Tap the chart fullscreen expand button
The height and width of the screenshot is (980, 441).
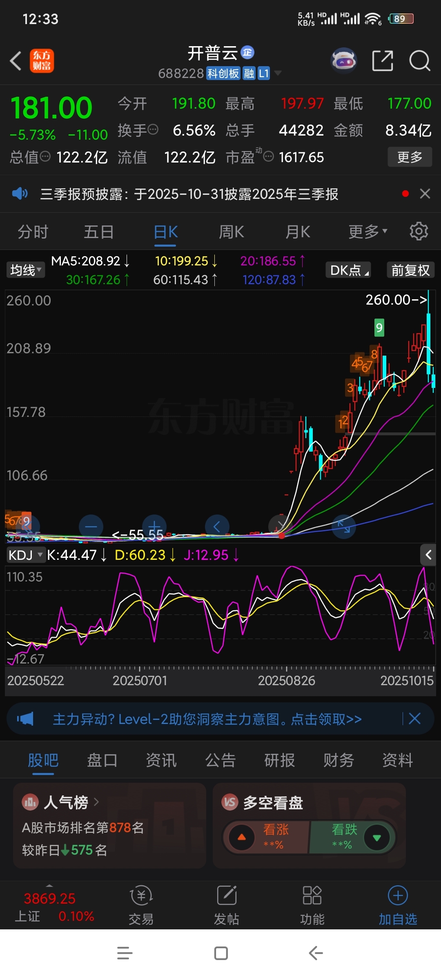coord(344,526)
